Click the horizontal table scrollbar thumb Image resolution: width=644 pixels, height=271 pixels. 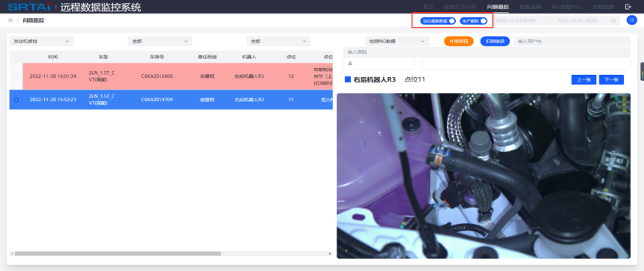tap(118, 254)
